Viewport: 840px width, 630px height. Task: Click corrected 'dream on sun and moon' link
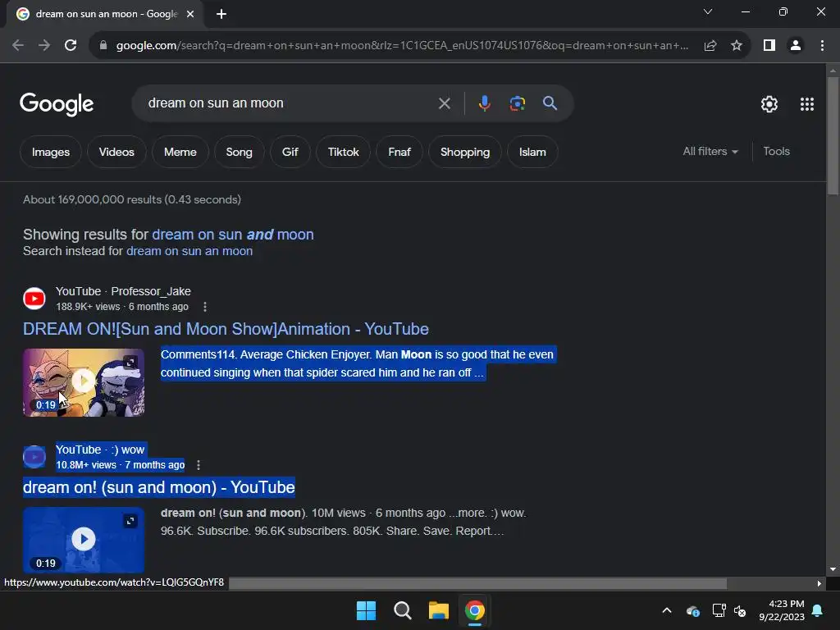click(x=232, y=235)
